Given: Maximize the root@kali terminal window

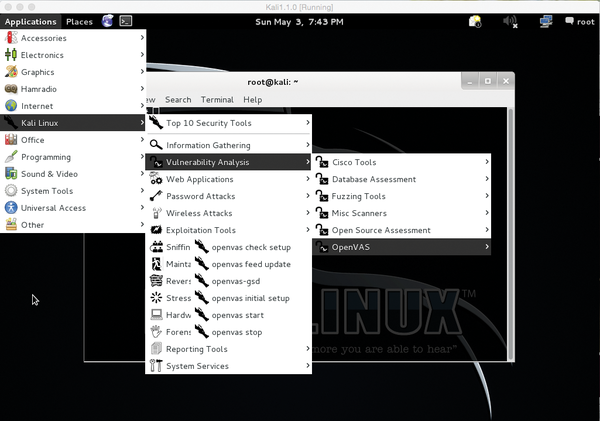Looking at the screenshot, I should point(488,81).
